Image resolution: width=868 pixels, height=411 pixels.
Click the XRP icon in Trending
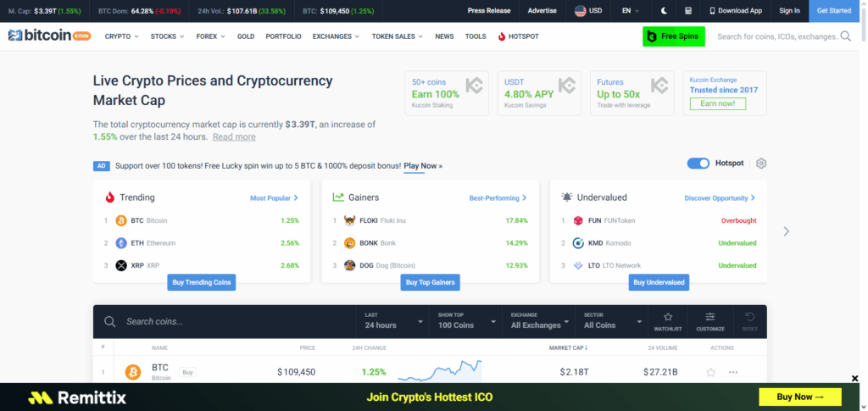click(x=121, y=265)
